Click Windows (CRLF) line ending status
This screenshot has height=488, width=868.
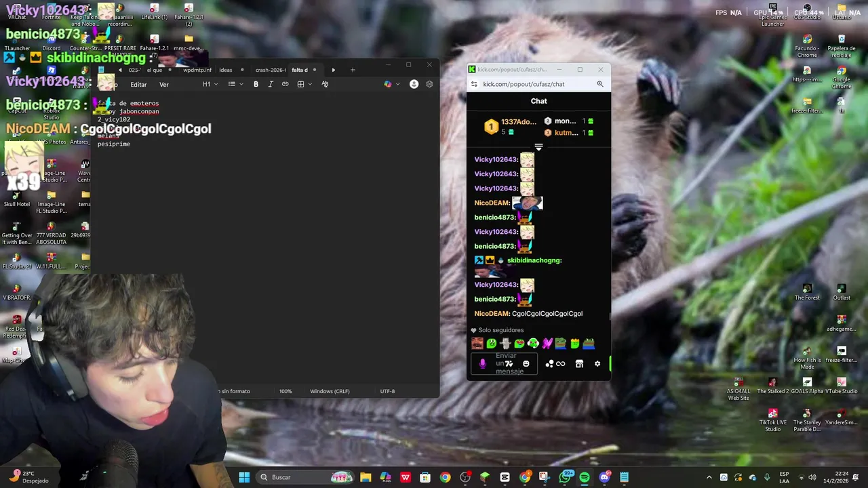pos(330,391)
